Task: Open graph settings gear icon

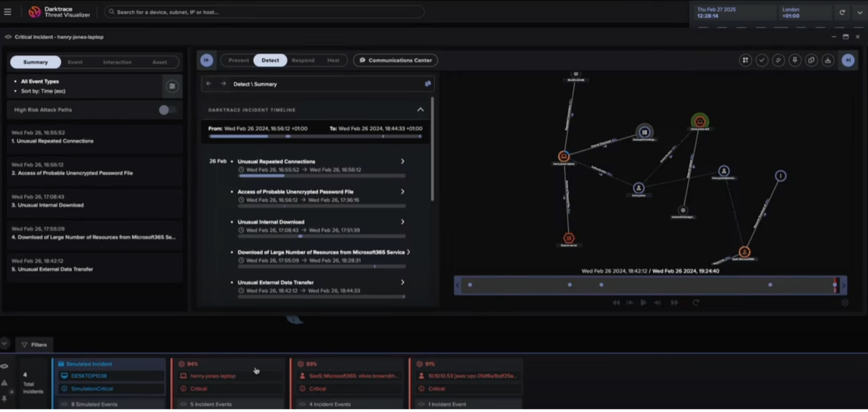Action: click(x=845, y=302)
